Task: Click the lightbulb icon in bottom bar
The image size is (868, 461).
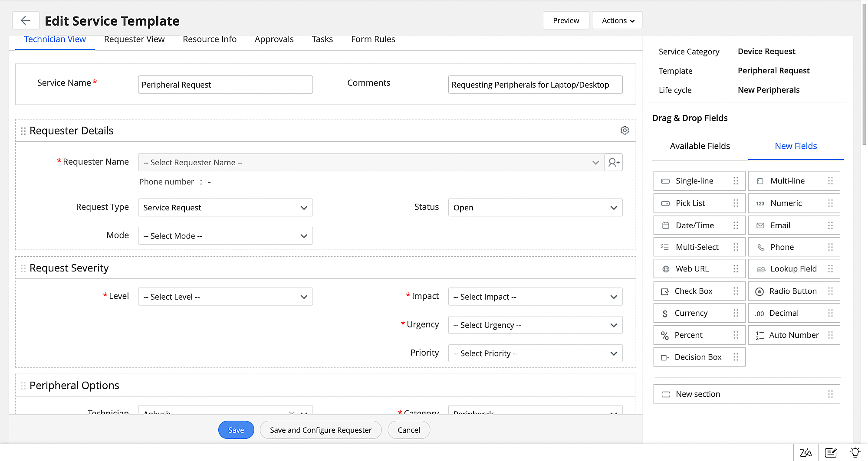Action: pyautogui.click(x=855, y=452)
